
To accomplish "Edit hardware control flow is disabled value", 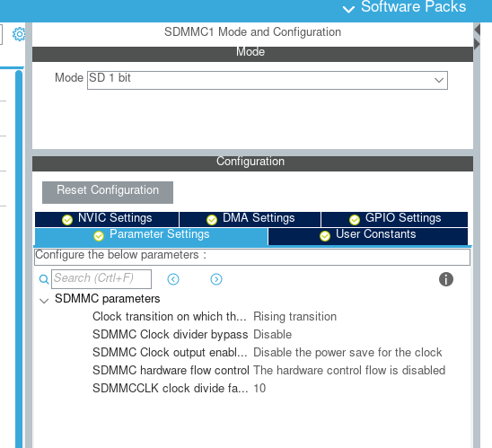I will click(349, 370).
